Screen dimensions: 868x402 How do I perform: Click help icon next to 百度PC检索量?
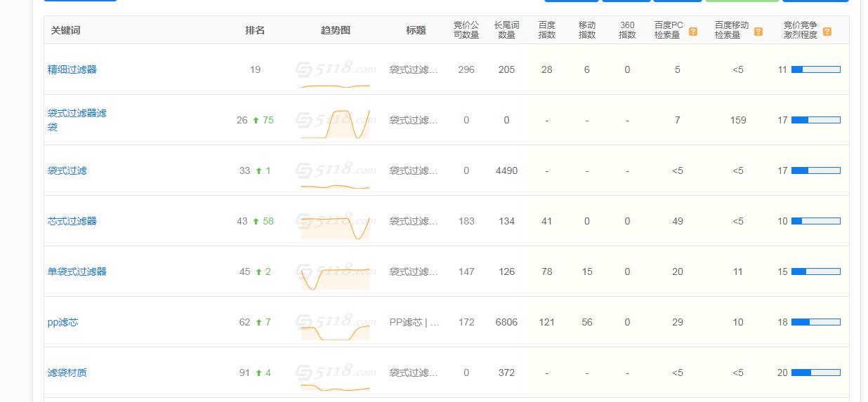coord(693,32)
